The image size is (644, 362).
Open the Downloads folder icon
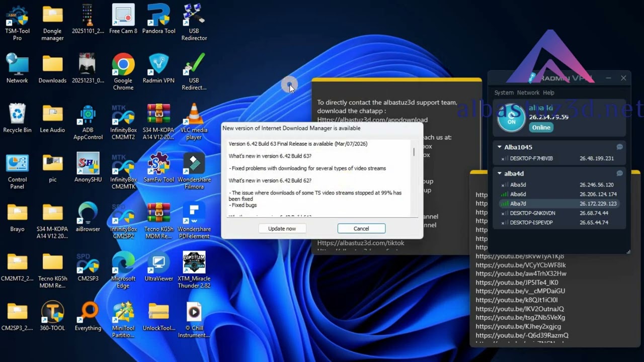coord(52,69)
